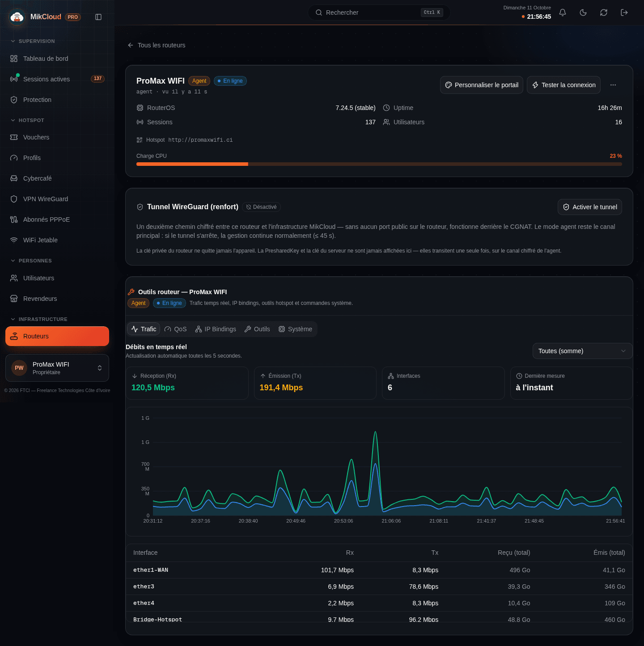
Task: Collapse the SUPERVISION section
Action: point(33,41)
